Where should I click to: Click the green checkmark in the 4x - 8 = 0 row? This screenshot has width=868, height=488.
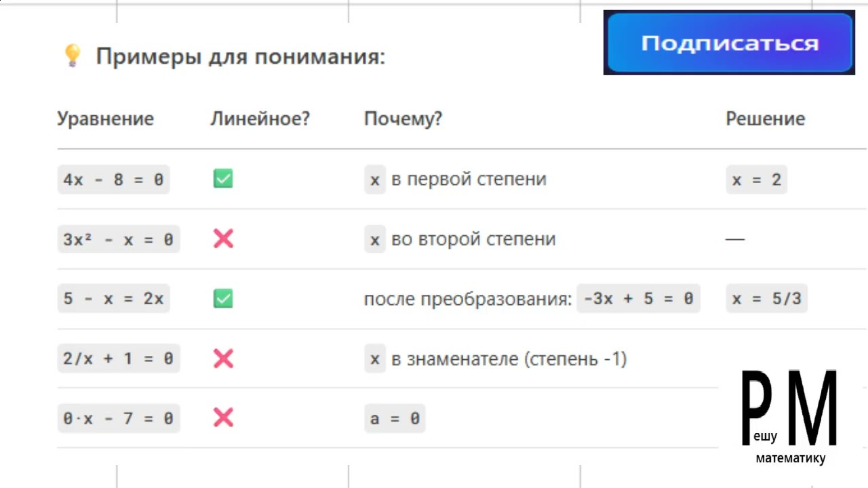223,179
